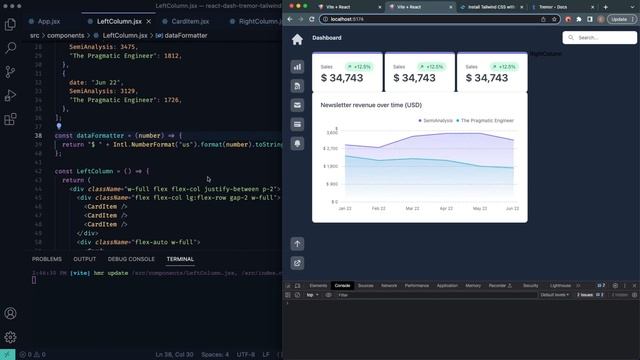
Task: Open Chrome side panel icon
Action: click(x=590, y=19)
